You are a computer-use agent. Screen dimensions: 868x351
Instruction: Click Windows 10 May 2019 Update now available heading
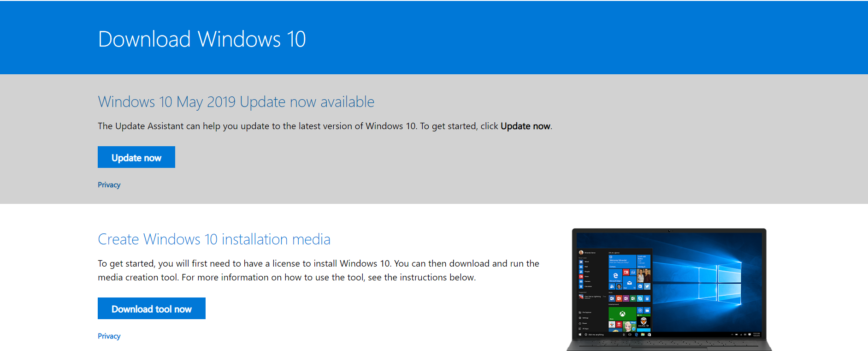(236, 102)
